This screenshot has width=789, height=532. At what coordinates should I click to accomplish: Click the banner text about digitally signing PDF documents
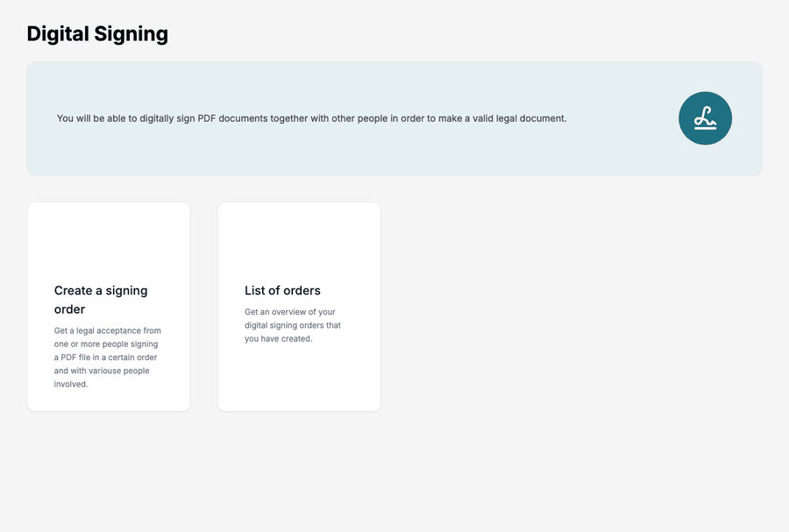(311, 118)
